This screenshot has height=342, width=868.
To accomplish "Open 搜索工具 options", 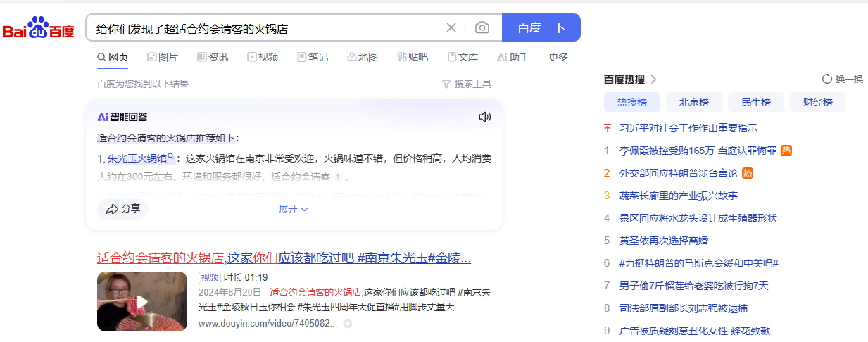I will click(467, 84).
